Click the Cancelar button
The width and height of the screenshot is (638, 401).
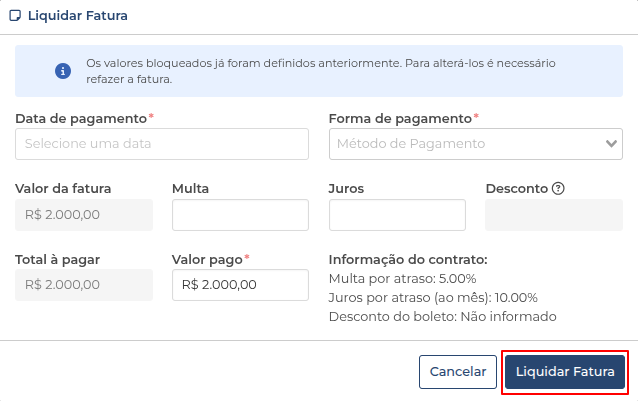pos(458,372)
